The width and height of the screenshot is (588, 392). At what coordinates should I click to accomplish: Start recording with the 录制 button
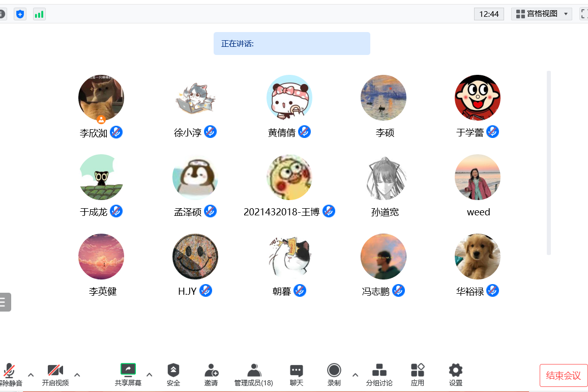334,375
